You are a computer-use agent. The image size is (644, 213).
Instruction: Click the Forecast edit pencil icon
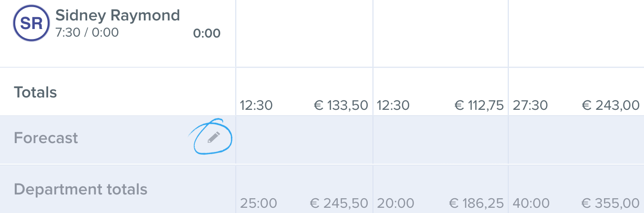click(214, 137)
